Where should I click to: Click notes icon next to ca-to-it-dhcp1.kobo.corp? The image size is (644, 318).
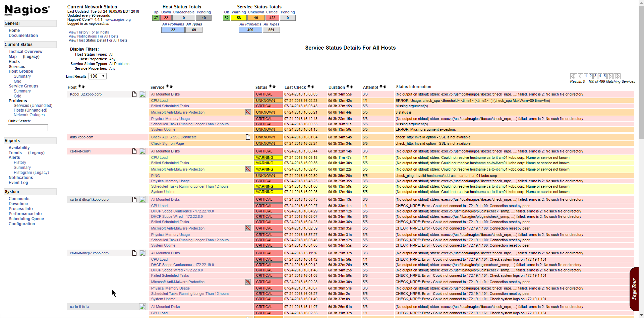(134, 199)
